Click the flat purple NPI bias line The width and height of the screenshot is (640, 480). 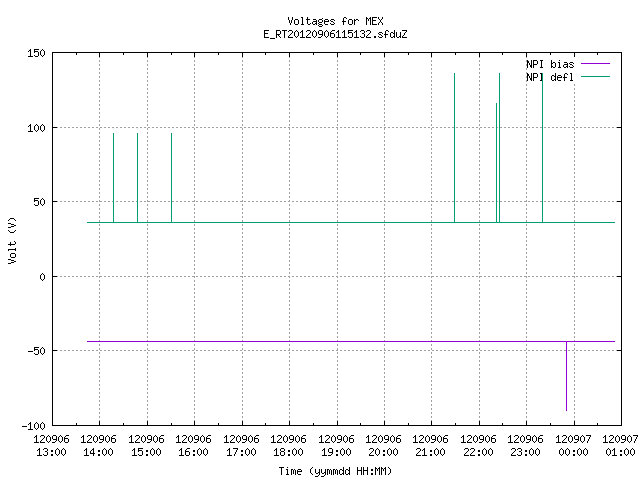351,341
